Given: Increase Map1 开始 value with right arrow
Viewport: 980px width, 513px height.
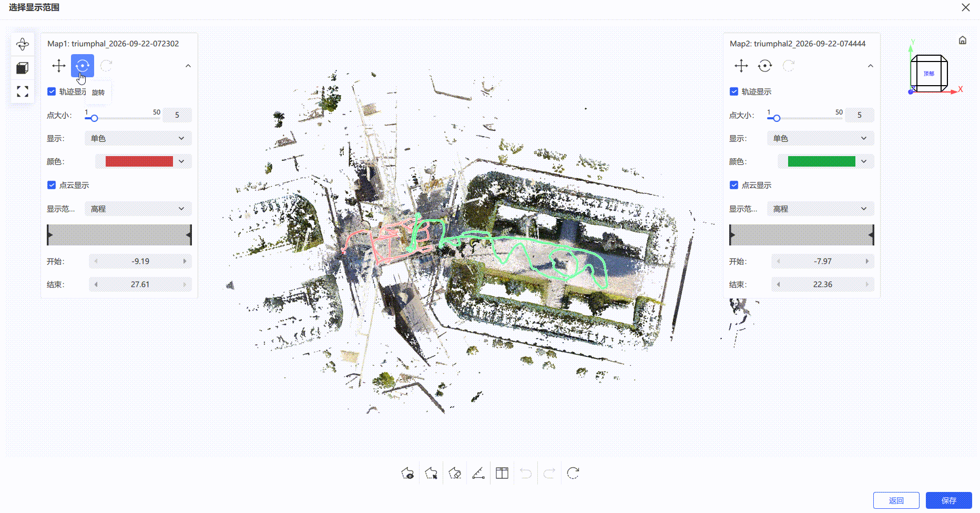Looking at the screenshot, I should coord(185,261).
